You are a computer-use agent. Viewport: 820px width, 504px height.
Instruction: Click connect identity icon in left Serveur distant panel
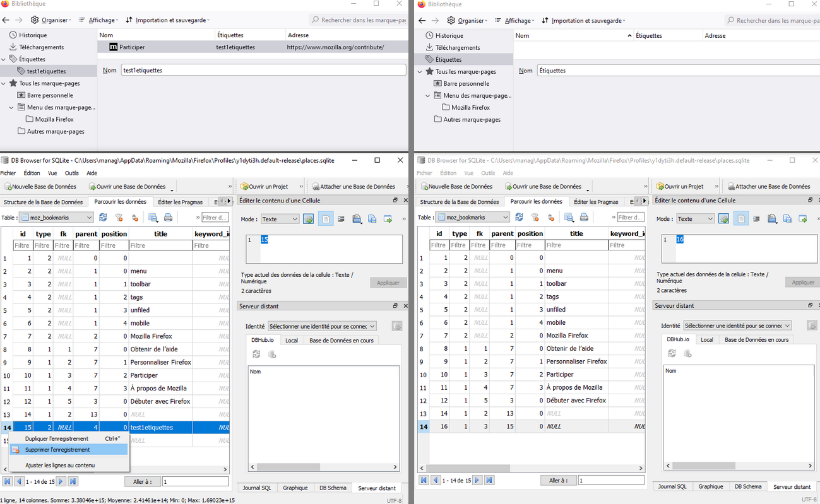pos(397,326)
